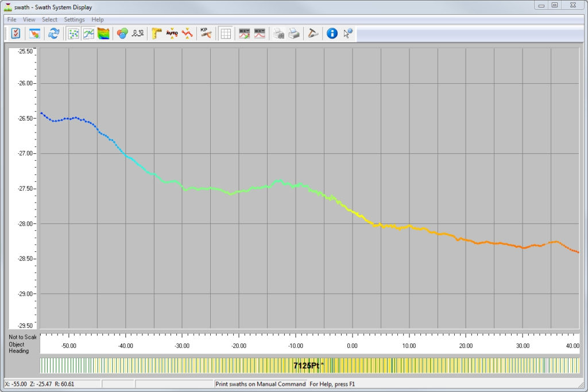Click the hammer configuration tool
This screenshot has width=588, height=392.
pos(313,33)
